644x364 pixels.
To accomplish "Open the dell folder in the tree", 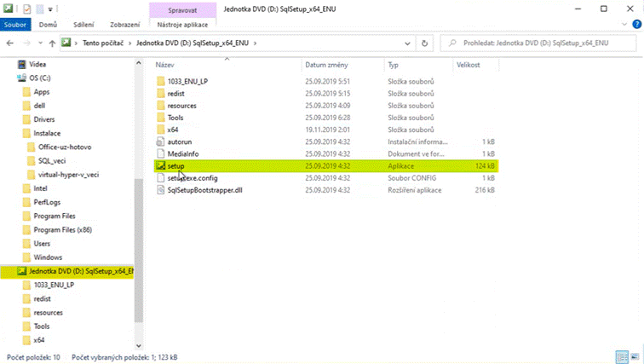I will coord(39,106).
